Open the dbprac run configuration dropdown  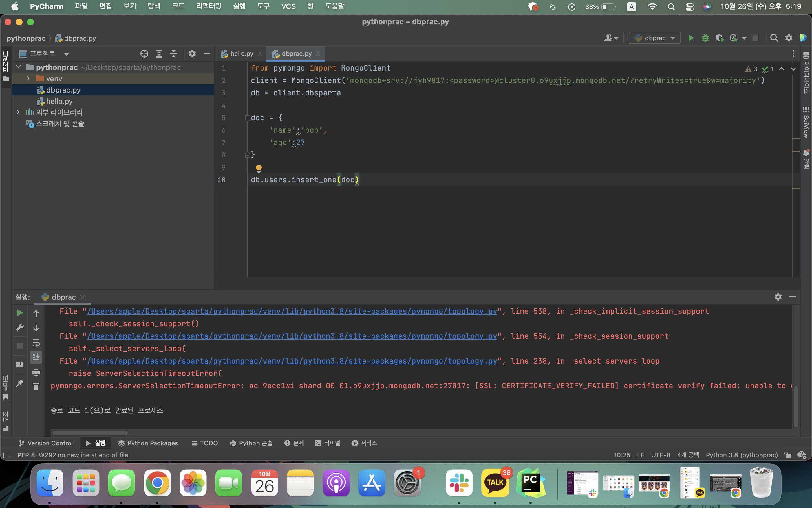coord(654,38)
